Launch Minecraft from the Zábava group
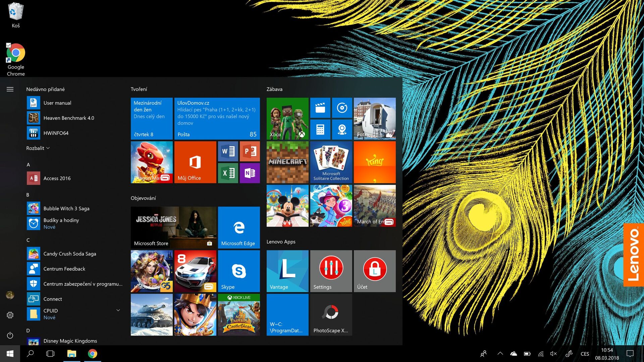The width and height of the screenshot is (644, 362). pos(287,162)
